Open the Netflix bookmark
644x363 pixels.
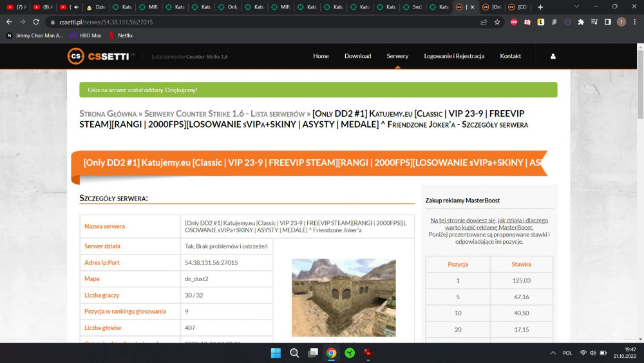point(121,35)
